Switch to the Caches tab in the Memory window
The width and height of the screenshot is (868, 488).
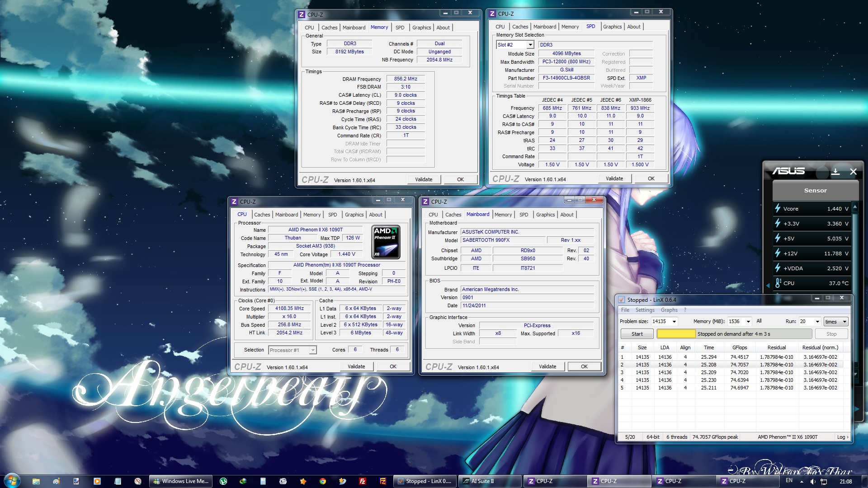pos(329,28)
